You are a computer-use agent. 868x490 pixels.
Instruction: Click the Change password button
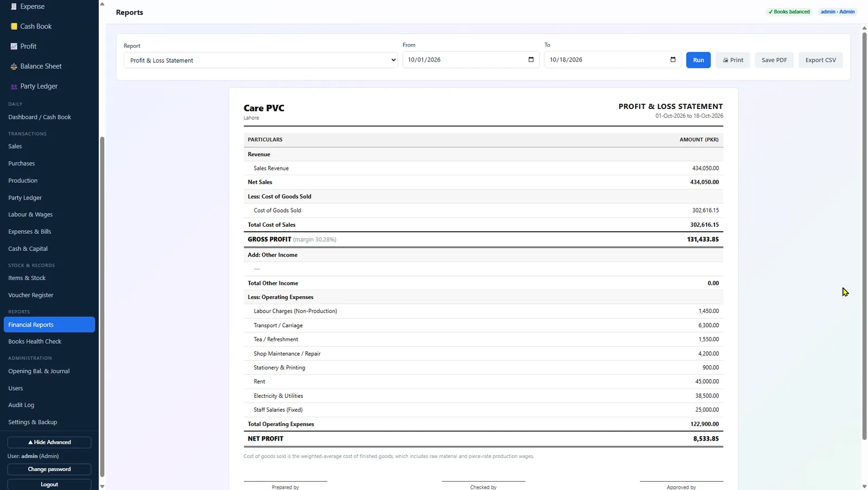click(49, 469)
